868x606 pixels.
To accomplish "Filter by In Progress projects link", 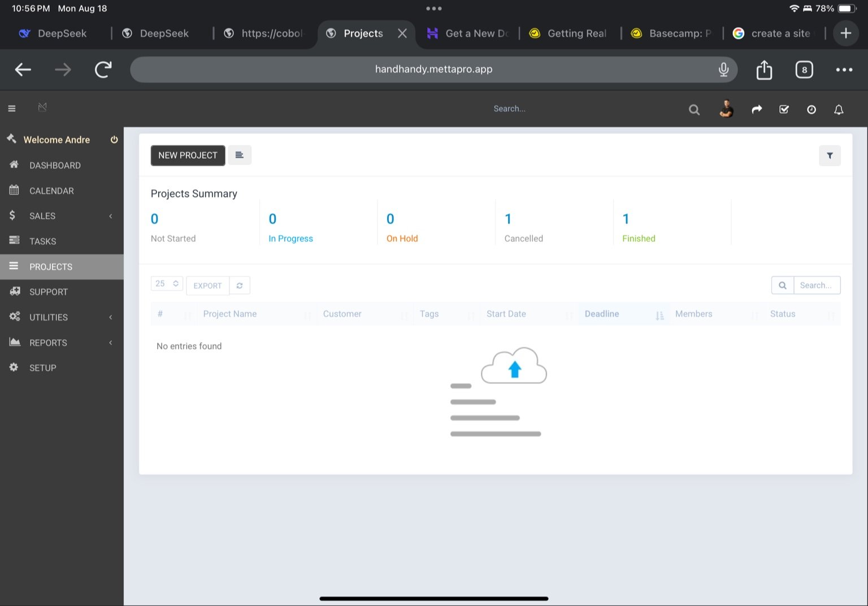I will [x=290, y=239].
